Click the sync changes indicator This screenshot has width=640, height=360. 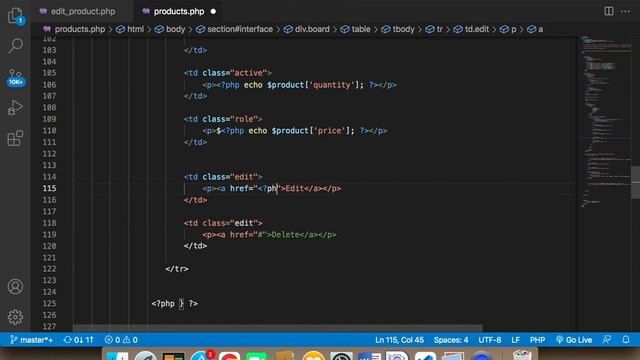[x=79, y=340]
